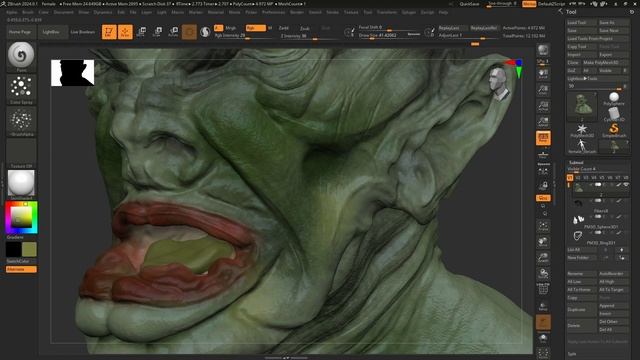Adjust the Z Intensity slider

309,36
